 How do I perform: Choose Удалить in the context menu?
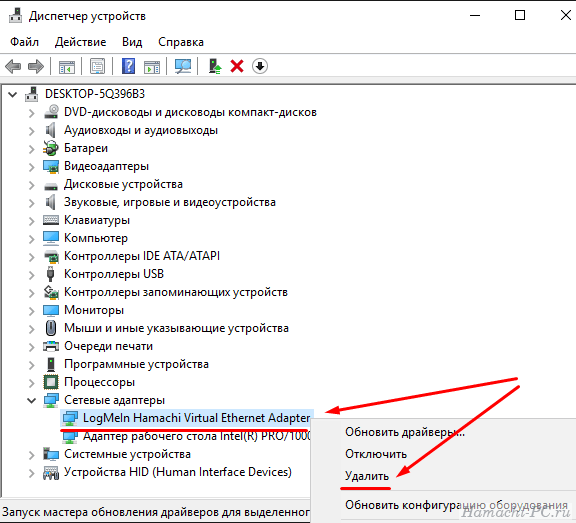367,476
